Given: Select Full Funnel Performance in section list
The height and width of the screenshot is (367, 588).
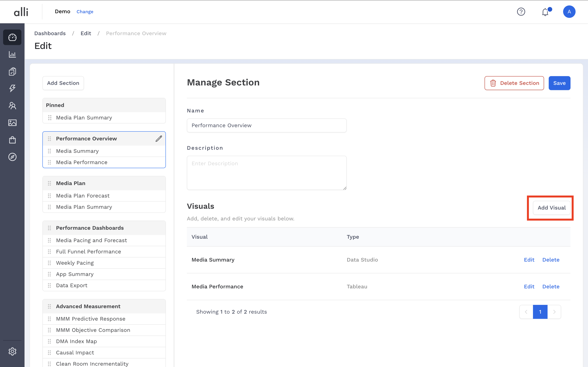Looking at the screenshot, I should click(x=88, y=251).
